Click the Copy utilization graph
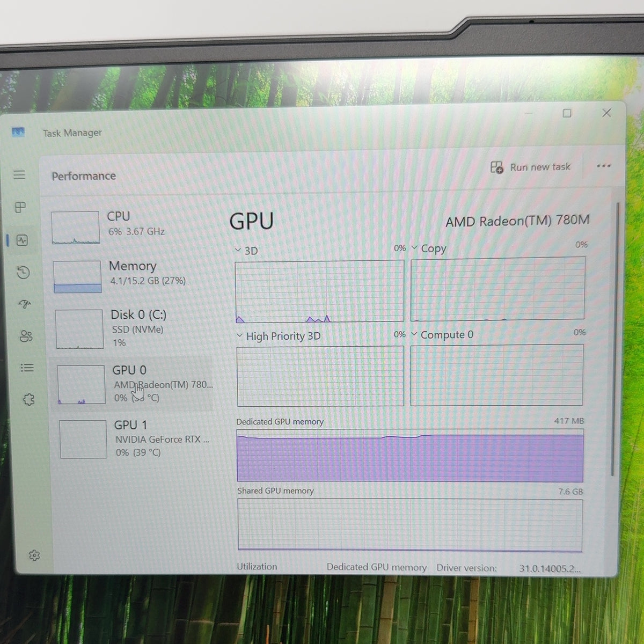Viewport: 644px width, 644px height. 497,289
